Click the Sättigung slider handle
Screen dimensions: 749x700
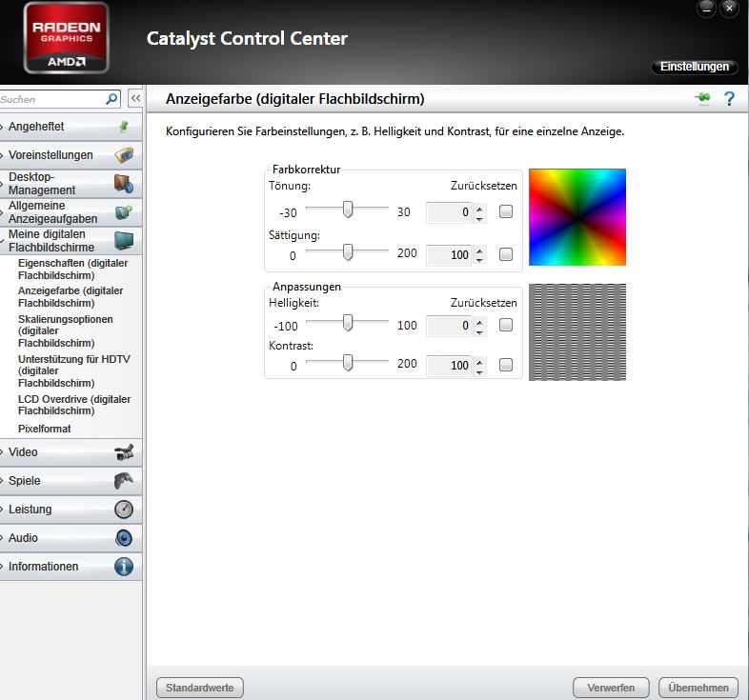pos(348,252)
